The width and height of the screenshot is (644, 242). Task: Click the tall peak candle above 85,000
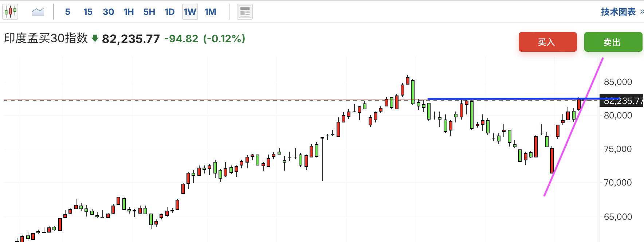coord(408,81)
